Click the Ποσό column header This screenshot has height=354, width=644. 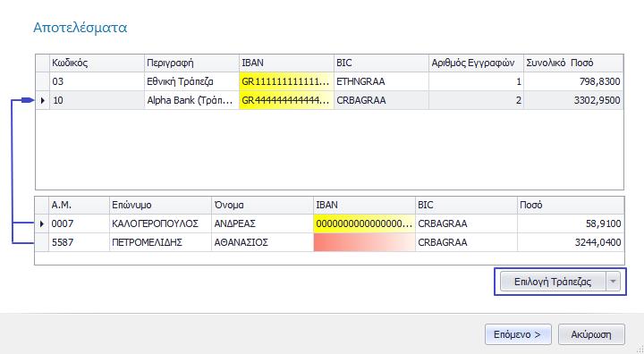pyautogui.click(x=571, y=205)
